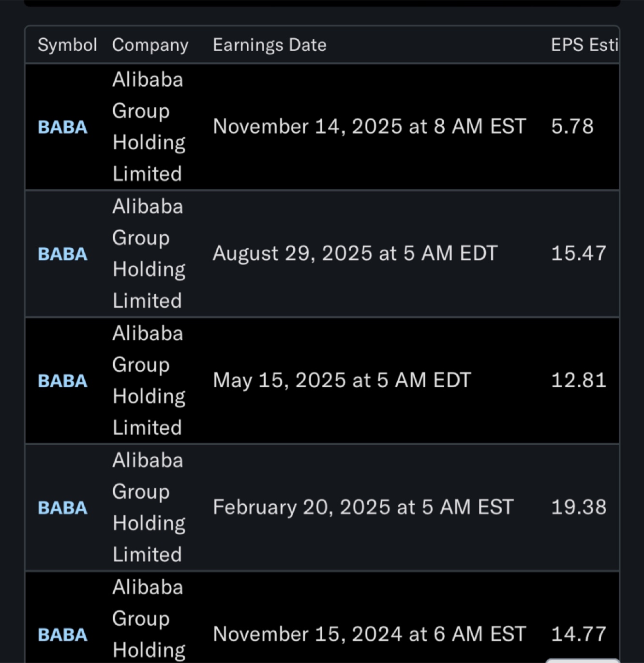Open BABA link in November 15, 2024 row
644x663 pixels.
coord(62,634)
